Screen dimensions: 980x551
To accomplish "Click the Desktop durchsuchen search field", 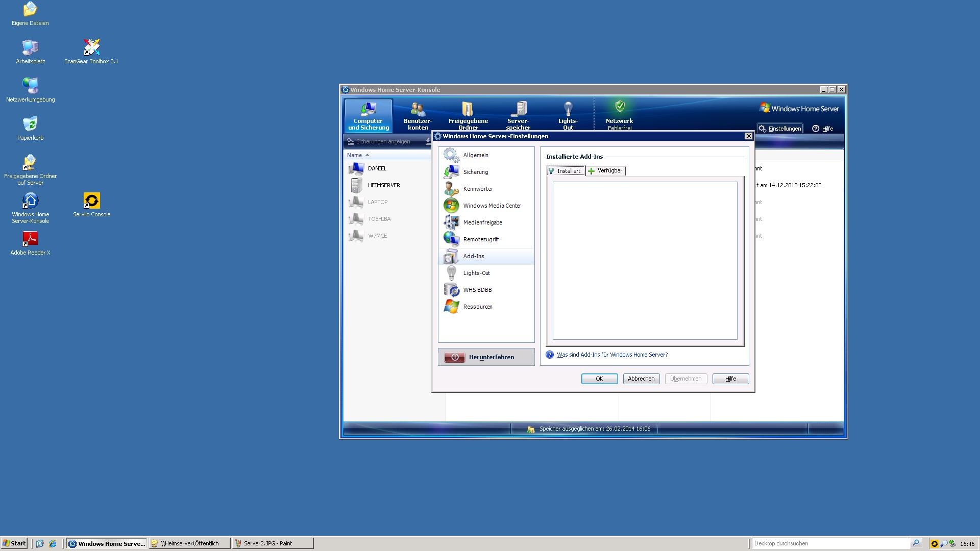I will point(831,543).
